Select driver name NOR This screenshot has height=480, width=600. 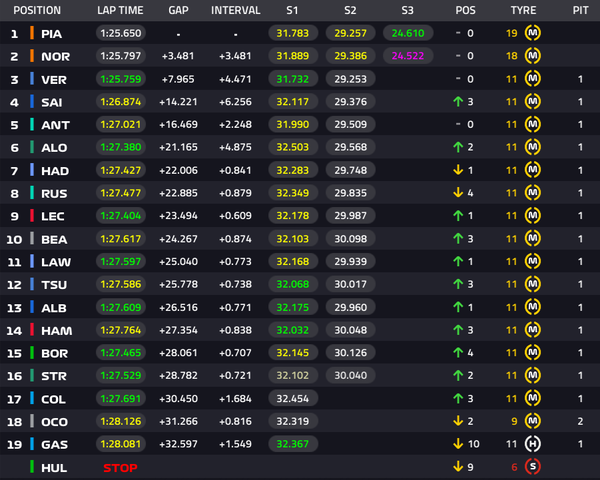coord(56,57)
